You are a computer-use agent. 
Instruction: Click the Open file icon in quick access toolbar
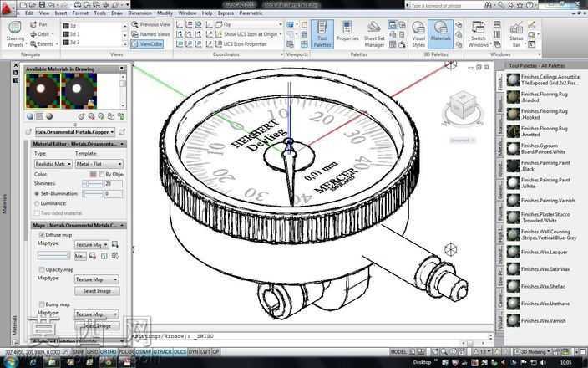pyautogui.click(x=33, y=5)
